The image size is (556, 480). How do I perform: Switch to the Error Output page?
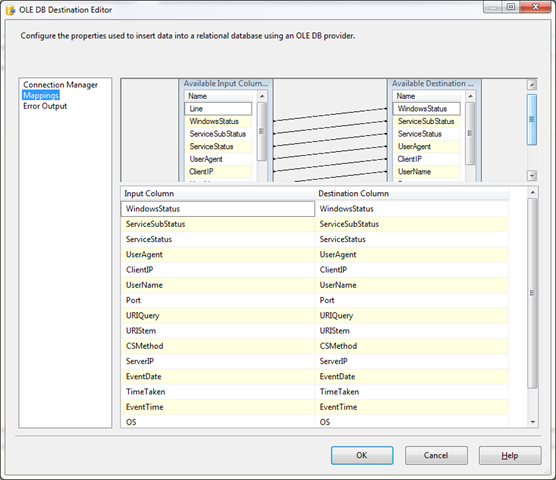(45, 106)
